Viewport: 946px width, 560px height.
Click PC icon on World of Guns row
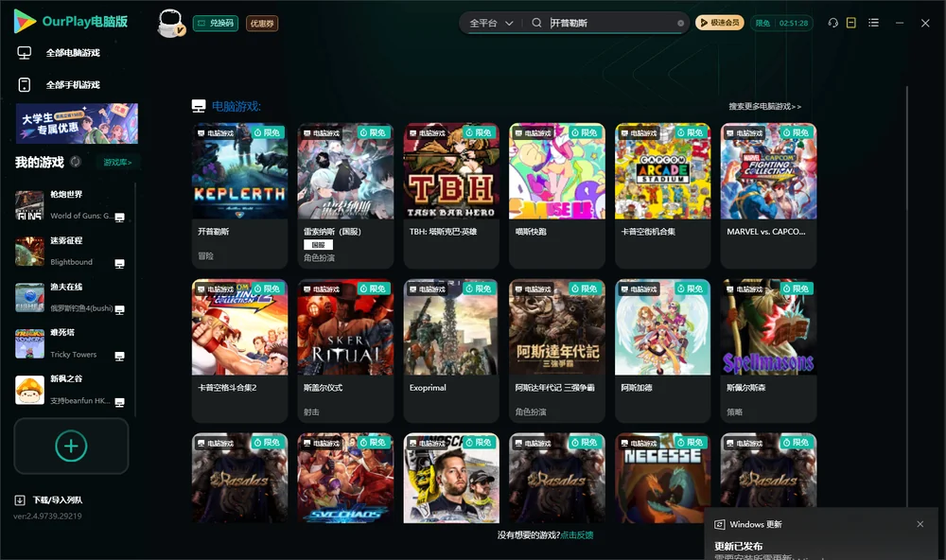pyautogui.click(x=119, y=218)
